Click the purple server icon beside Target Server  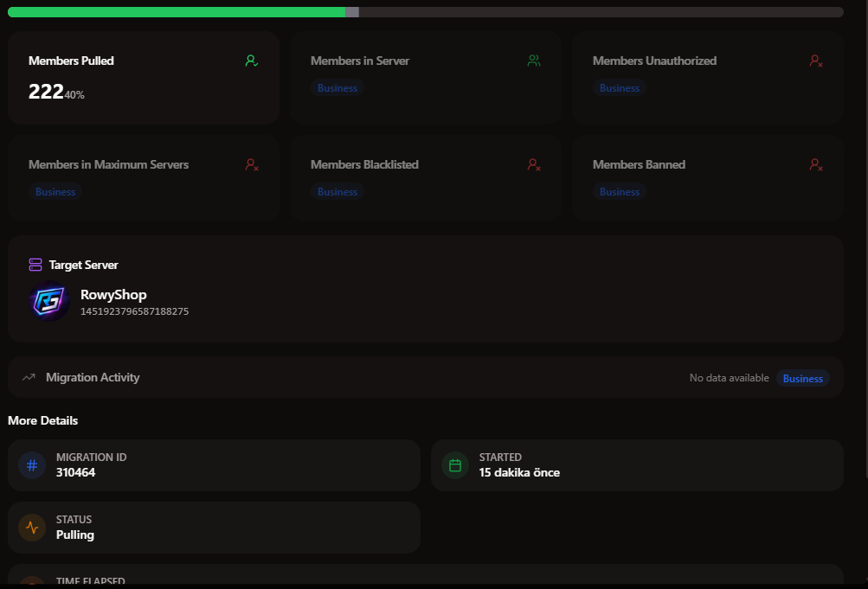coord(35,265)
